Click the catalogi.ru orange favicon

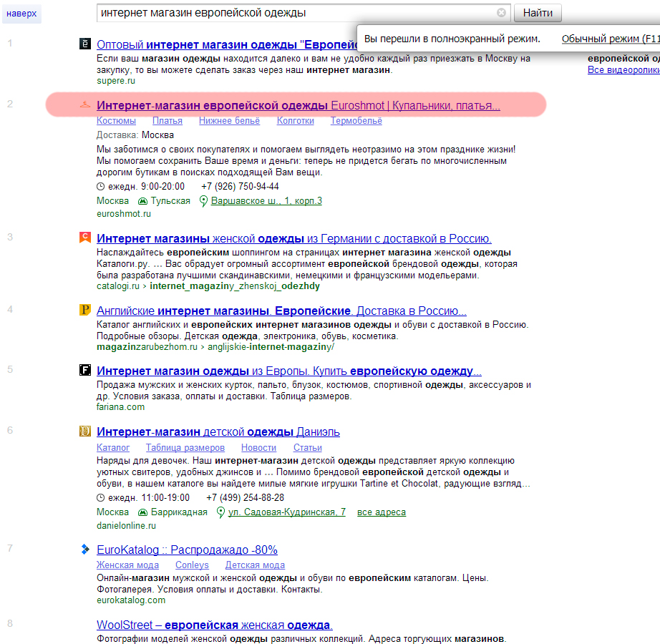click(85, 238)
